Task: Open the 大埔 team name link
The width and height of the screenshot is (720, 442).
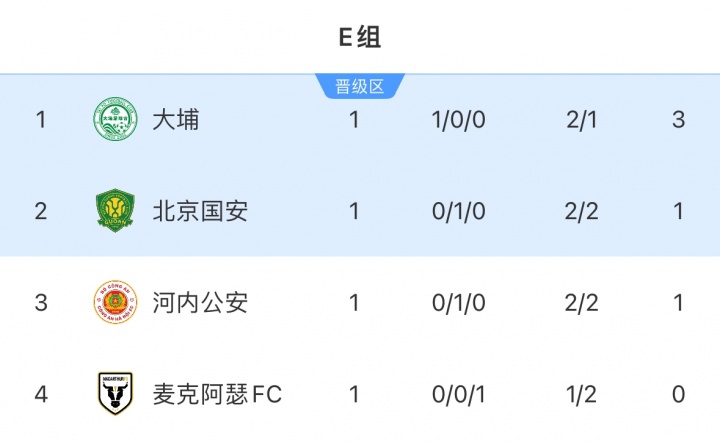Action: 176,120
